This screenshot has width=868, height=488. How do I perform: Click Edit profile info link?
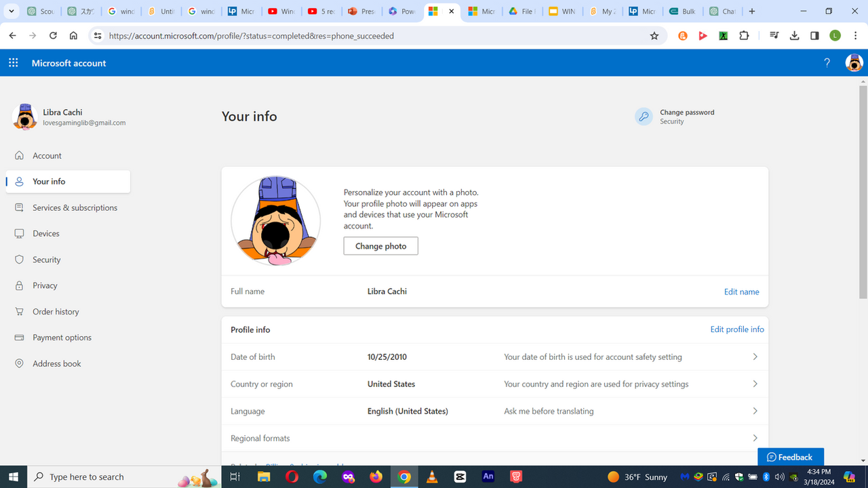click(737, 329)
